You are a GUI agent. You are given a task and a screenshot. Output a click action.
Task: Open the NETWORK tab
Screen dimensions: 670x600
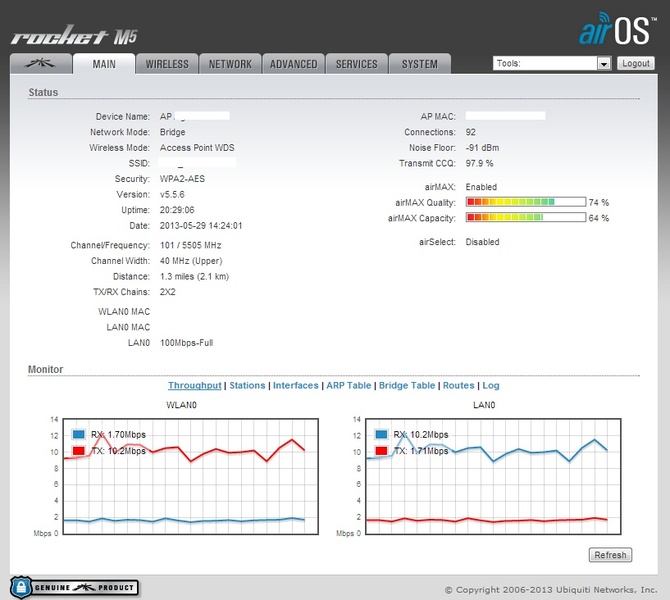tap(230, 64)
